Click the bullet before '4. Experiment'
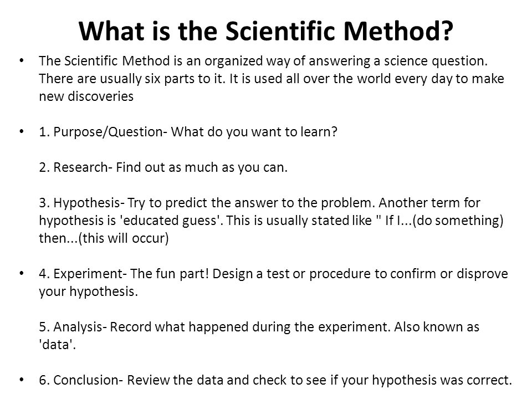The image size is (532, 399). pyautogui.click(x=22, y=273)
